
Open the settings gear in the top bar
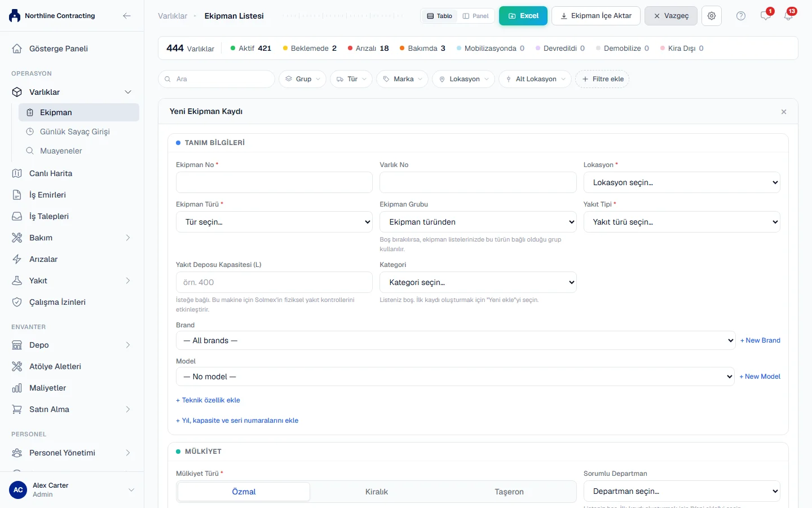[712, 16]
